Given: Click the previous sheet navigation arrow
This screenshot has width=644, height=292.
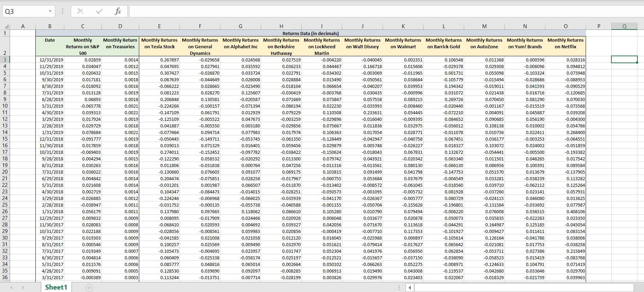Looking at the screenshot, I should coord(11,287).
